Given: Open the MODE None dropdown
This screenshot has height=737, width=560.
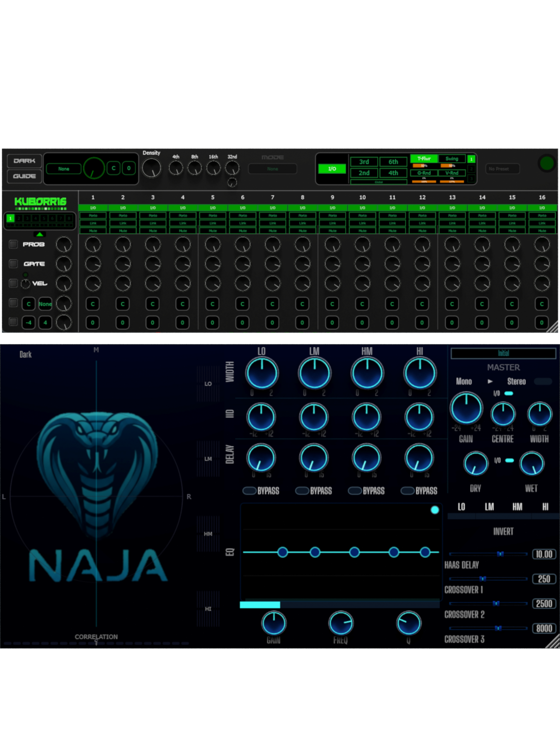Looking at the screenshot, I should (273, 169).
